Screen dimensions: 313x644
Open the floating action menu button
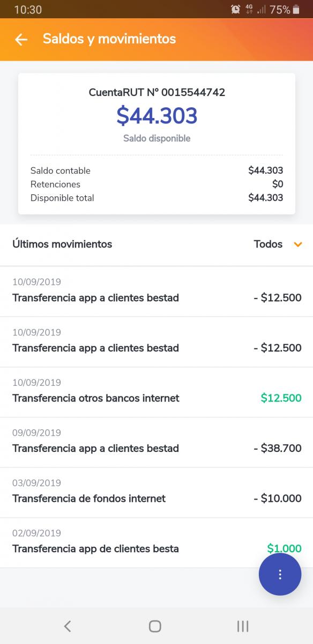[x=280, y=574]
